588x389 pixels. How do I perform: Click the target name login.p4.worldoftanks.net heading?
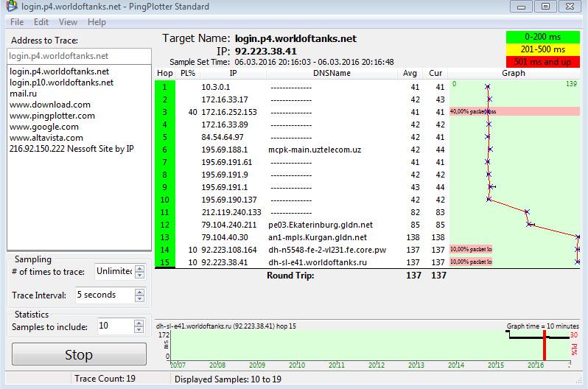coord(296,38)
